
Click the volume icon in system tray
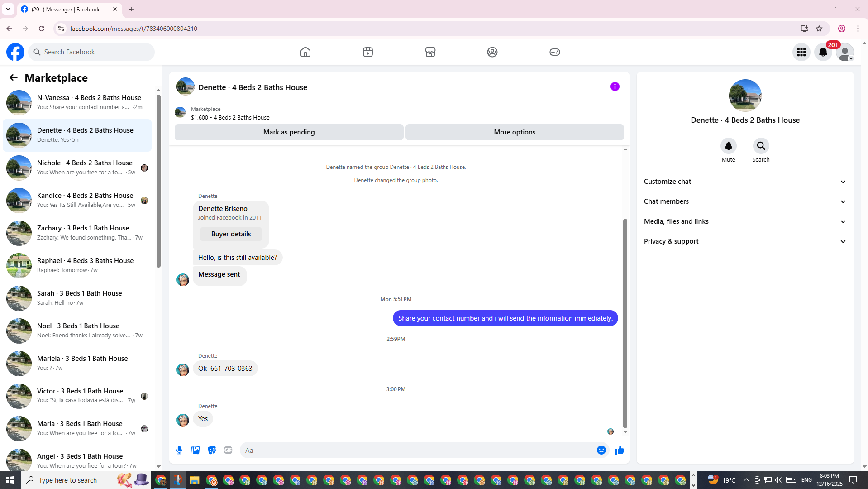point(778,480)
